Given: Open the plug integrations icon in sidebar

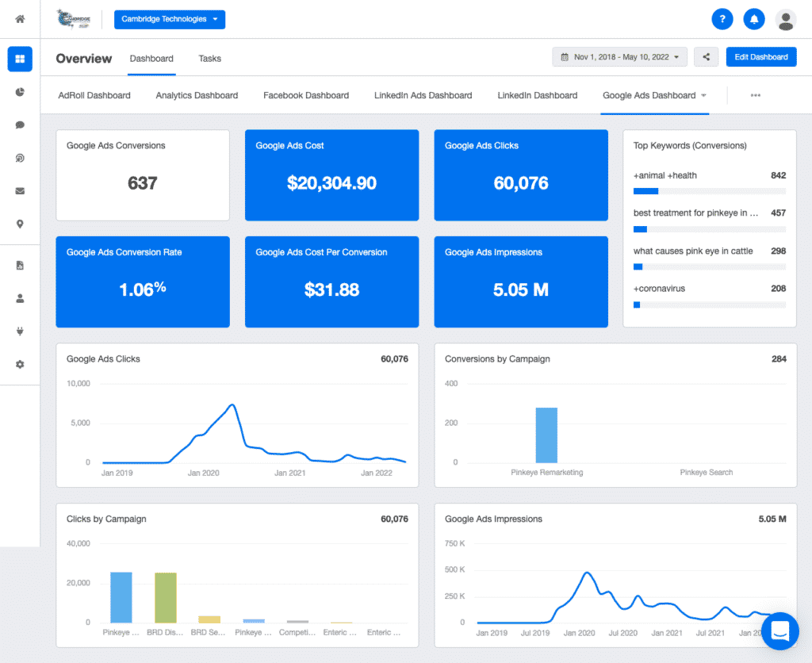Looking at the screenshot, I should point(20,331).
